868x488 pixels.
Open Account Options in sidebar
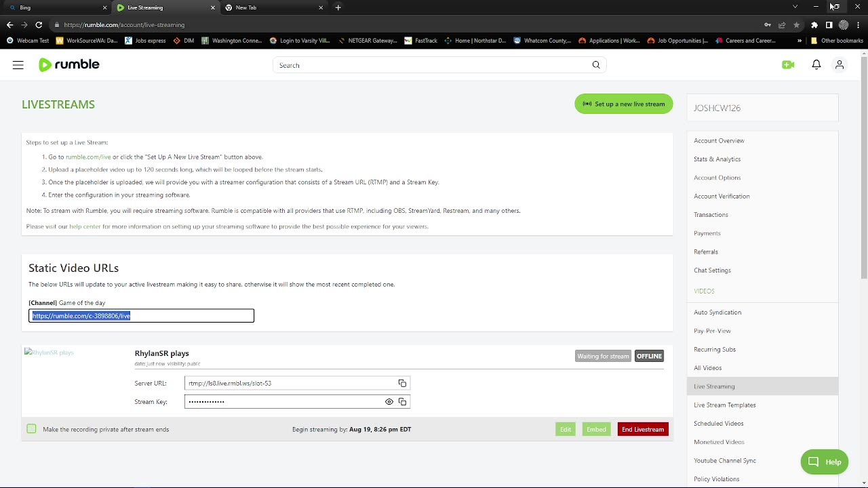(717, 178)
